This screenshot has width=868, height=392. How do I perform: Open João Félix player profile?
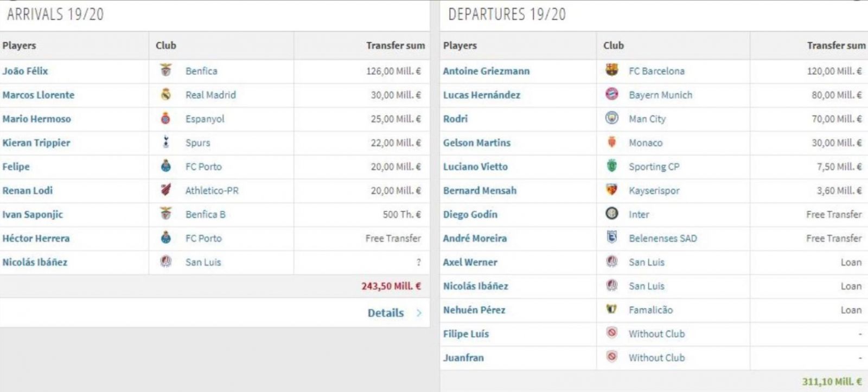point(25,71)
